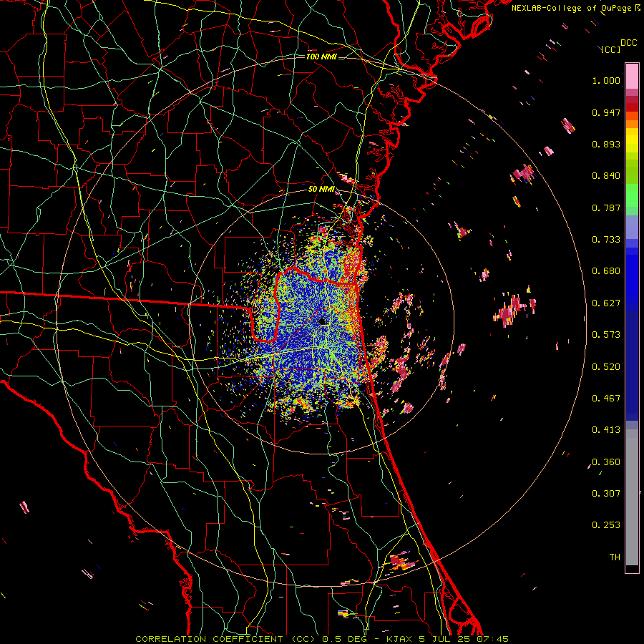
Task: Click the 0.307 scale value
Action: (606, 494)
